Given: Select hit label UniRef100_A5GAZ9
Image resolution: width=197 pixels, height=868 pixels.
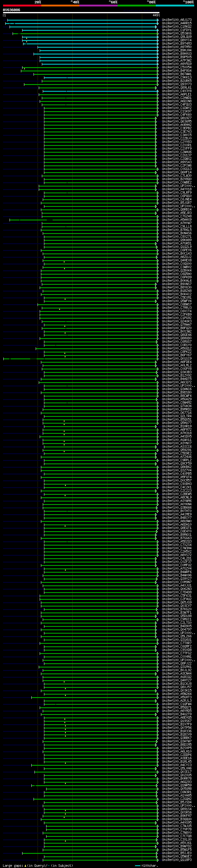Looking at the screenshot, I should coord(176,399).
